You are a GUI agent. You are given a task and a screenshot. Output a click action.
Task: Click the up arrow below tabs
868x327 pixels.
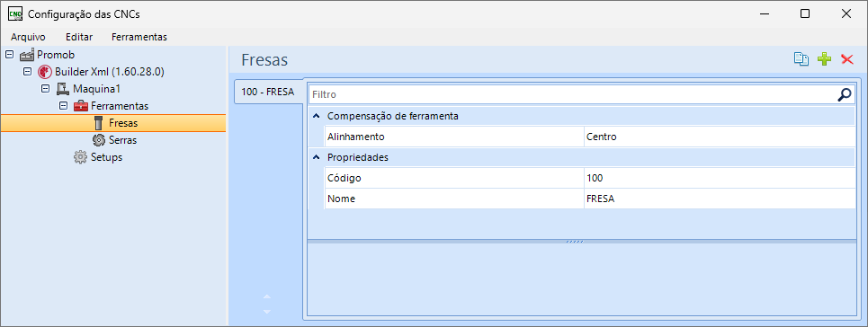267,297
